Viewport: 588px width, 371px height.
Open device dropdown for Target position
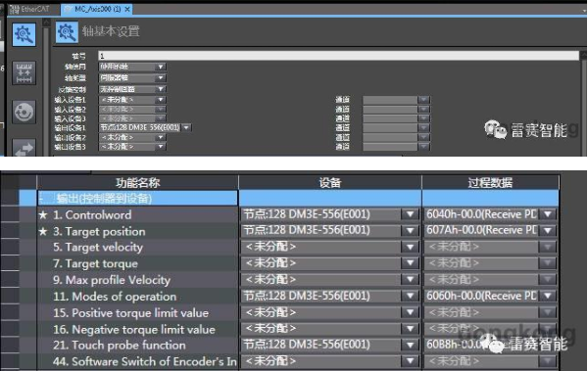click(410, 230)
